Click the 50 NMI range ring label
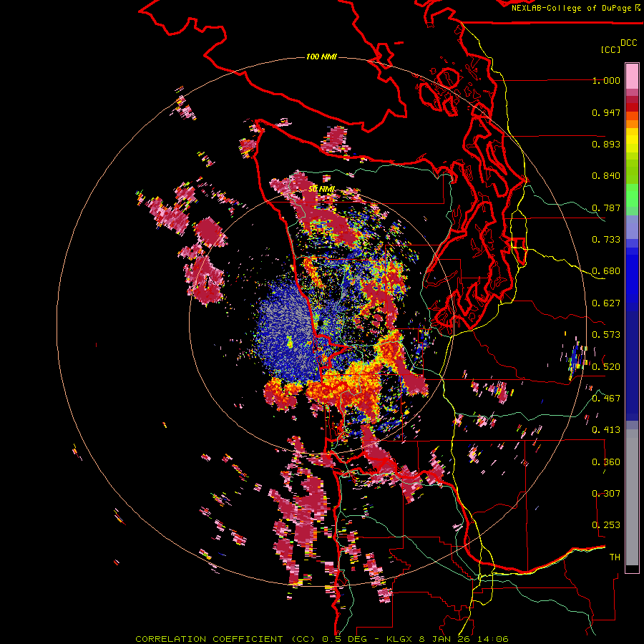This screenshot has width=644, height=644. tap(321, 189)
